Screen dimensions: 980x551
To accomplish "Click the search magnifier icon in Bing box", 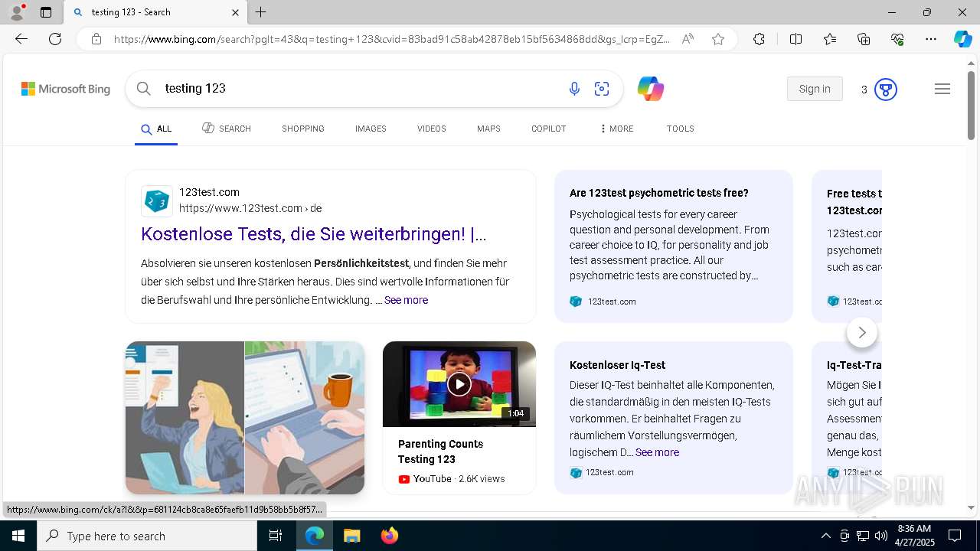I will tap(144, 89).
